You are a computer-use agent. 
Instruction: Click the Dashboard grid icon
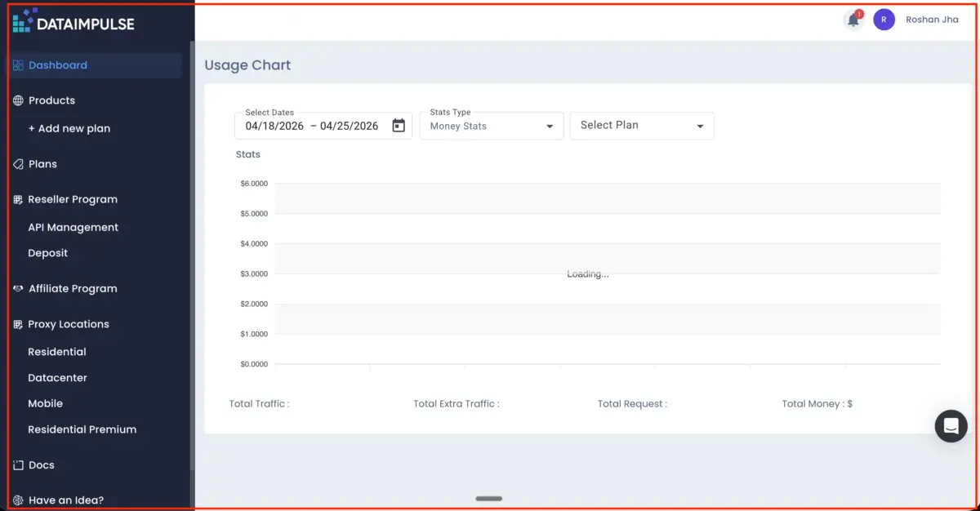[x=18, y=65]
